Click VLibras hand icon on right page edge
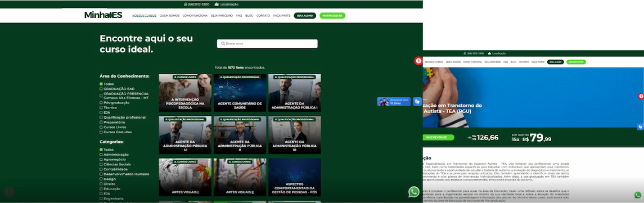 pyautogui.click(x=640, y=127)
